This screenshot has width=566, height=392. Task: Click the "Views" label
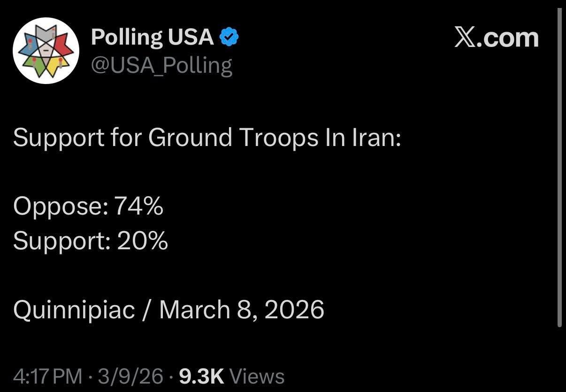(258, 377)
